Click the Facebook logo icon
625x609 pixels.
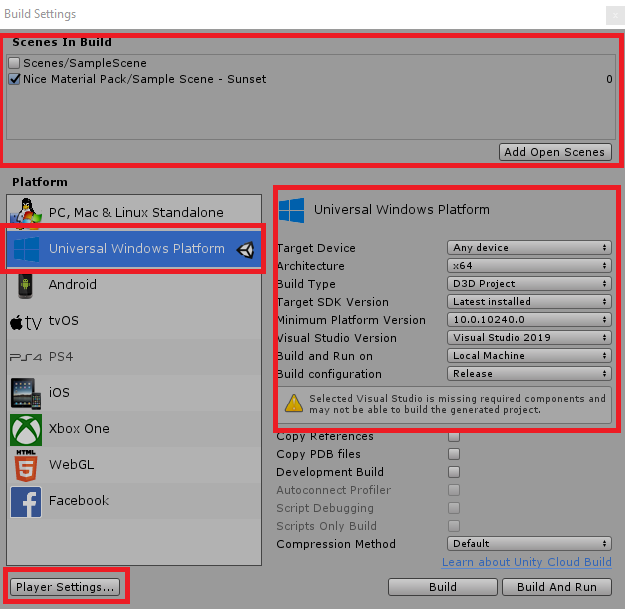coord(26,502)
